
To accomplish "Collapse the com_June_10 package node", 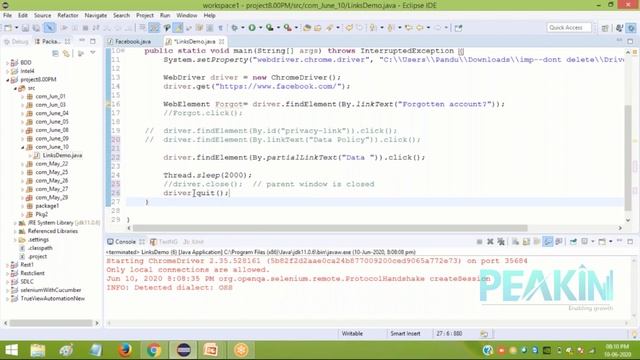I will point(22,147).
